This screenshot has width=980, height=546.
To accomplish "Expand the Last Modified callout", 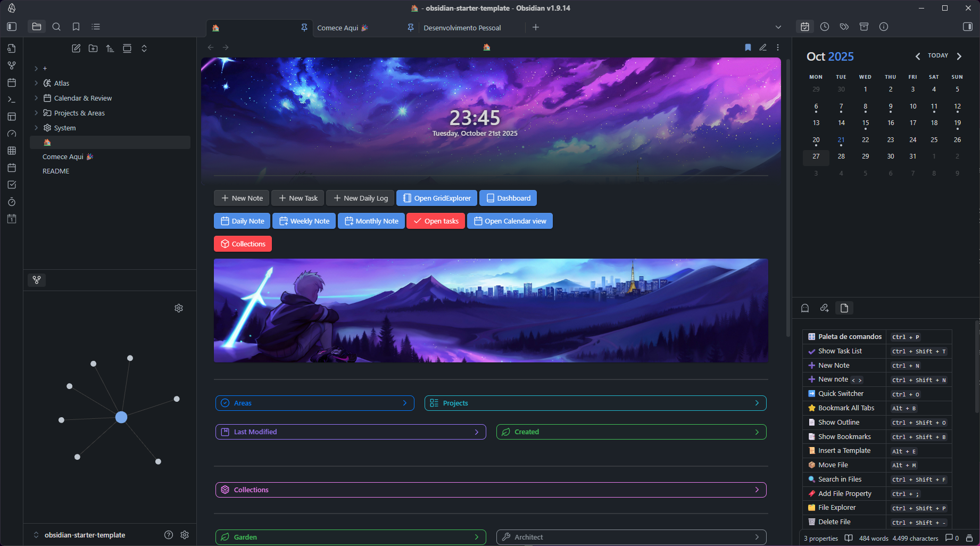I will click(351, 432).
